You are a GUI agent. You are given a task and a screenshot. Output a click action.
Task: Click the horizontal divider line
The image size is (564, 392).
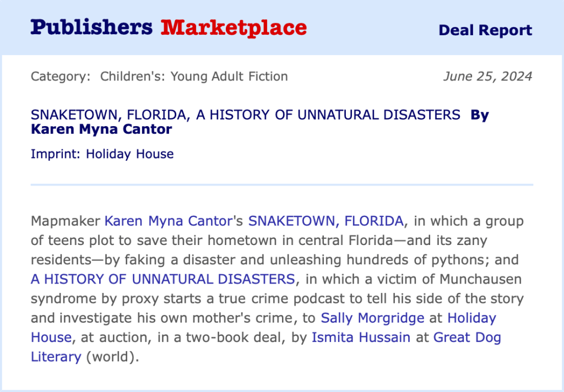(x=282, y=184)
